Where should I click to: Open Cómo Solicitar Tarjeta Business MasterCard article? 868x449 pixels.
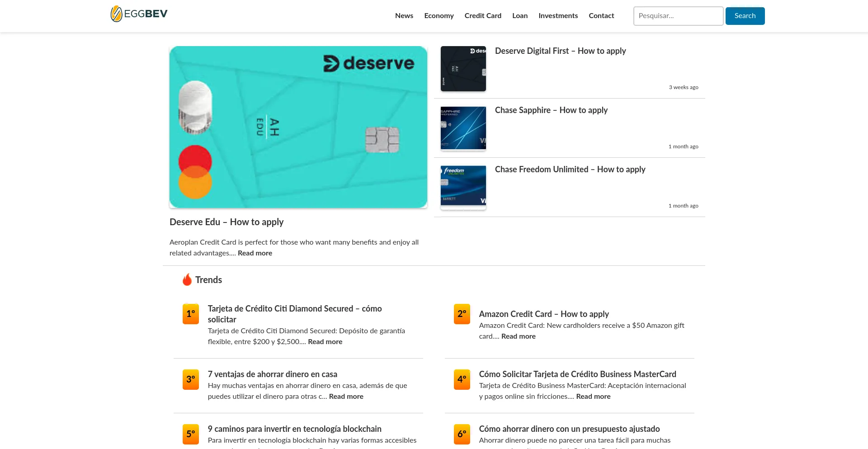click(x=578, y=374)
